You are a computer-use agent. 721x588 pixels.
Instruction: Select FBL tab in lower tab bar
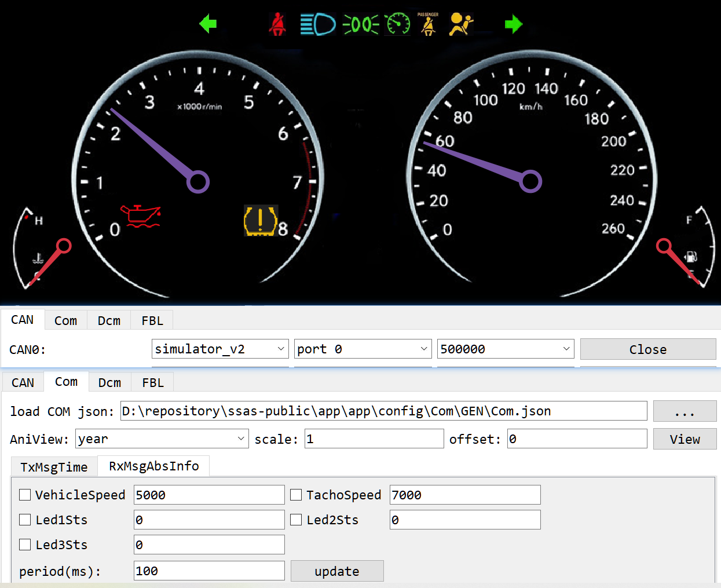153,382
